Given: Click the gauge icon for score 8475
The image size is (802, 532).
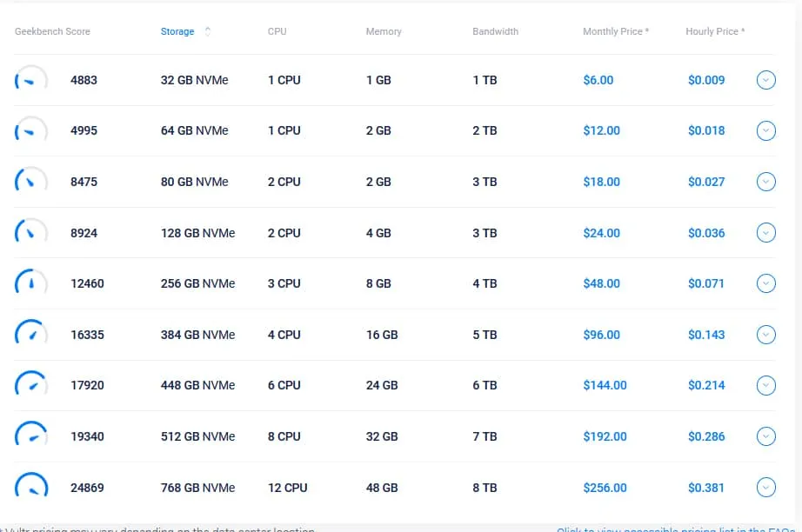Looking at the screenshot, I should (x=31, y=182).
